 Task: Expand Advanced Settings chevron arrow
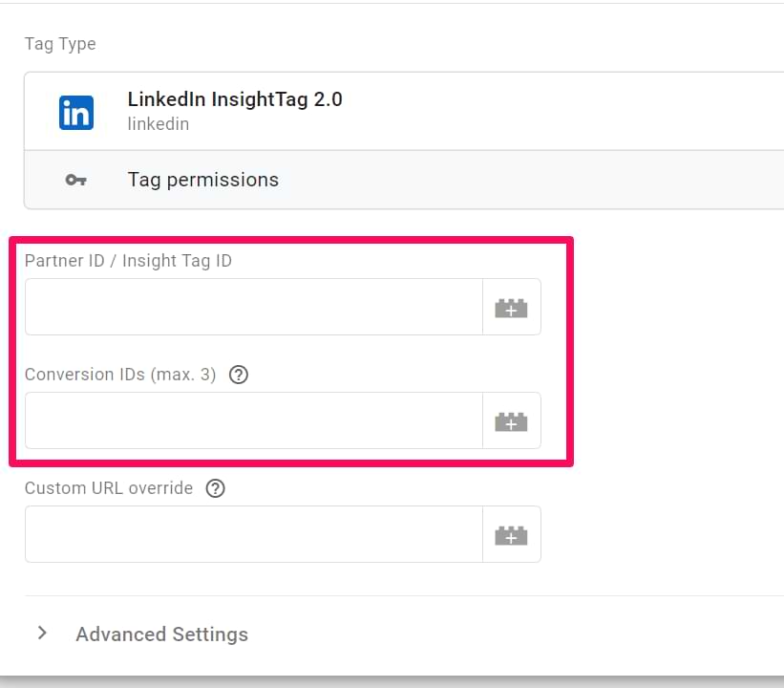coord(43,633)
